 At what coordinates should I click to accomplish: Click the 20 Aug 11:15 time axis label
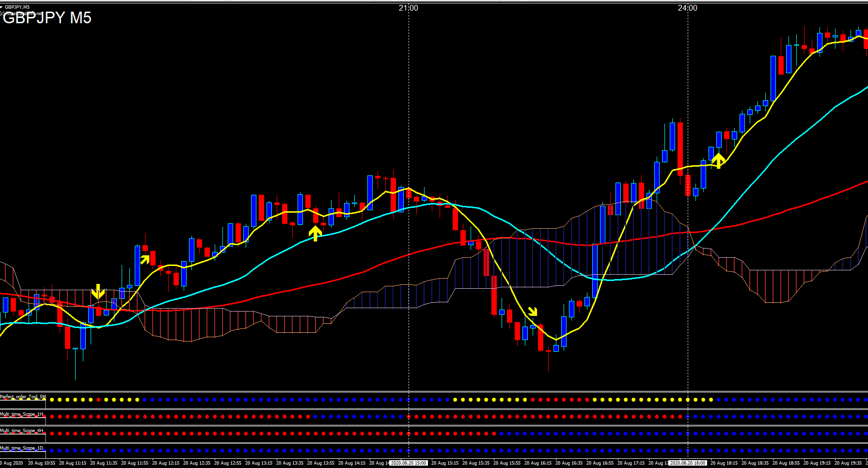(73, 463)
